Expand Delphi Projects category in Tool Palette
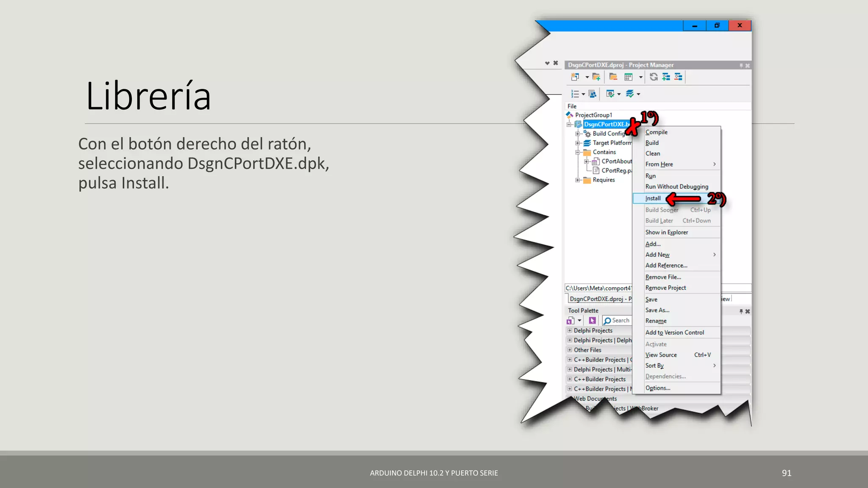 pyautogui.click(x=570, y=330)
